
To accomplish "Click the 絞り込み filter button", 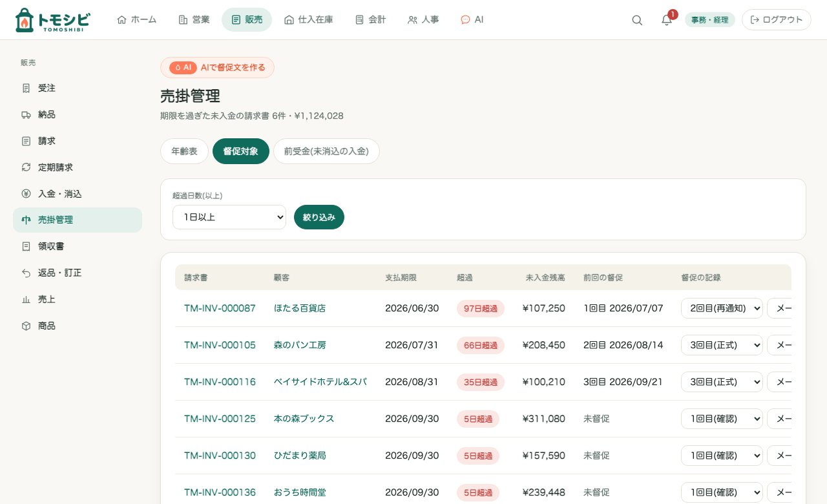I will tap(319, 217).
